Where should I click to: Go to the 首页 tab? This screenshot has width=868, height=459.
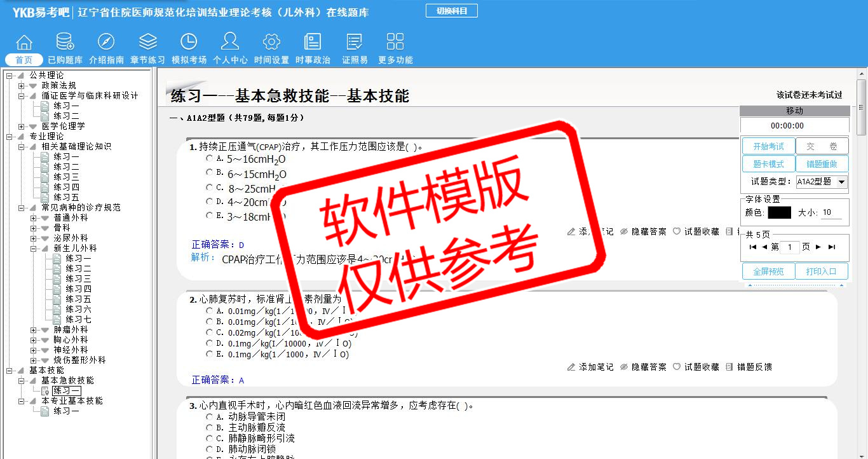tap(24, 60)
